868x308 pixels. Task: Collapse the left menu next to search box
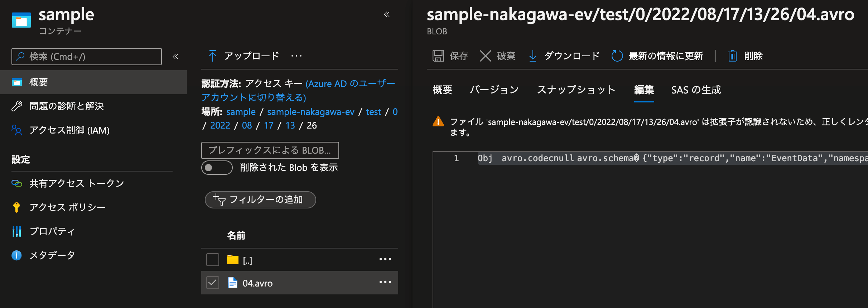click(175, 57)
